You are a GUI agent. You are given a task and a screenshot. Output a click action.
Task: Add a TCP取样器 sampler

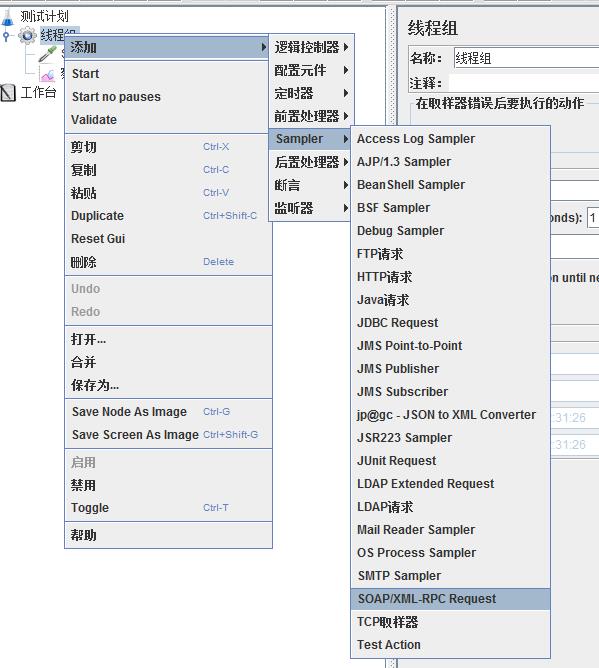[x=450, y=622]
